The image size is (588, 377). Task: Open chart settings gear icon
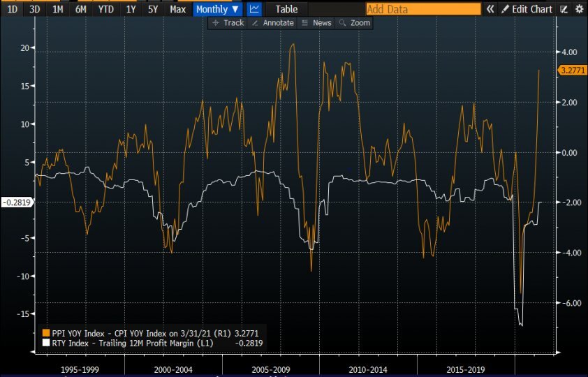580,9
